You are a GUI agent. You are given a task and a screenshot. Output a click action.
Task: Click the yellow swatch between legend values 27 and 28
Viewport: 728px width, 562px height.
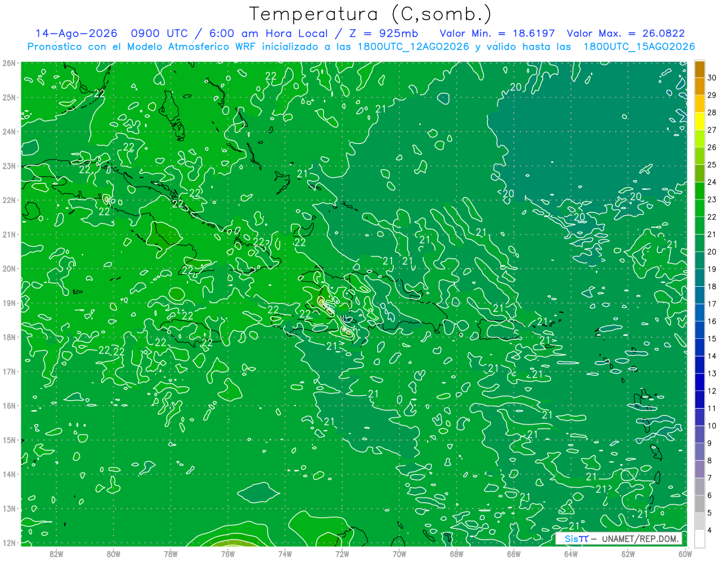point(699,122)
